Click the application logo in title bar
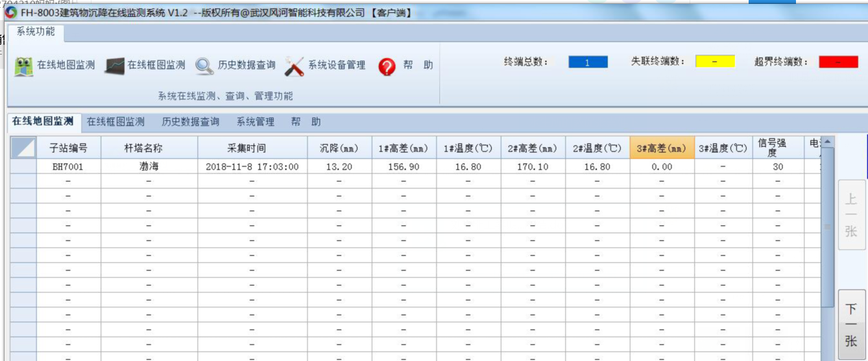868x361 pixels. point(11,13)
